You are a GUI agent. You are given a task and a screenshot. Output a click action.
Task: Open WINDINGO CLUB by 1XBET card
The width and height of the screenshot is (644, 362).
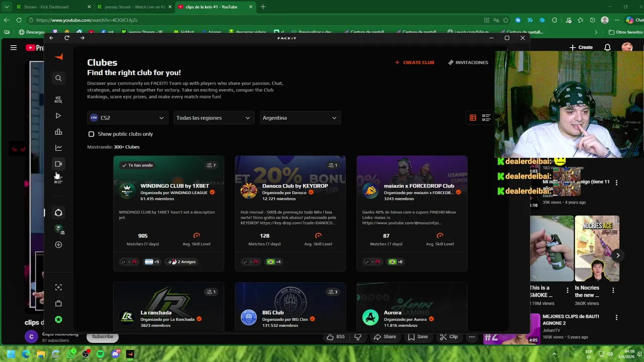[x=169, y=213]
